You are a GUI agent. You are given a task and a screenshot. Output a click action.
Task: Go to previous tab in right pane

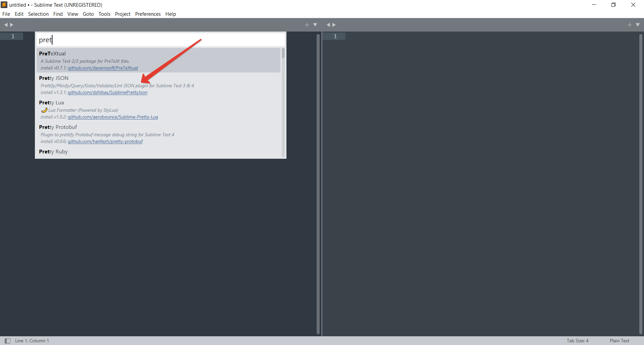[x=328, y=25]
